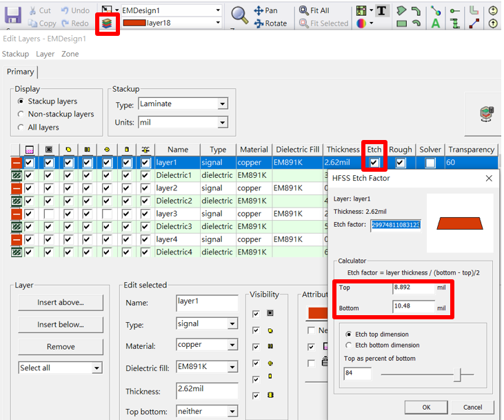Click the small design icon before EMDesign1

(x=107, y=10)
